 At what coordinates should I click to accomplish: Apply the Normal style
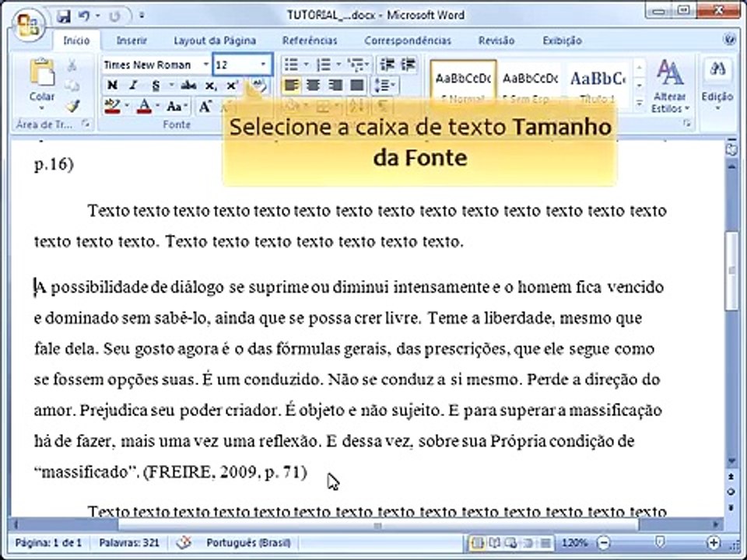(x=463, y=83)
